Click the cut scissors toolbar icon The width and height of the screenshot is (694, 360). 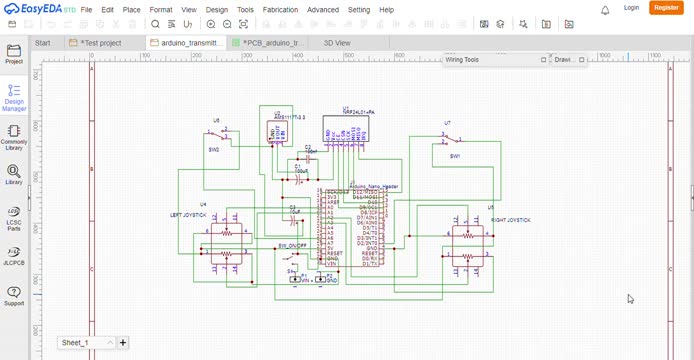(x=116, y=24)
